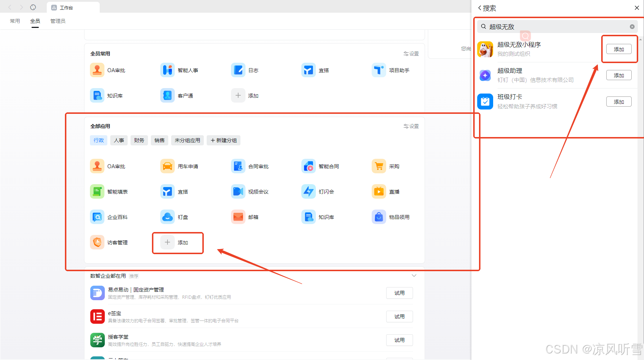This screenshot has height=360, width=644.
Task: Select the 行政 group tab
Action: (99, 140)
